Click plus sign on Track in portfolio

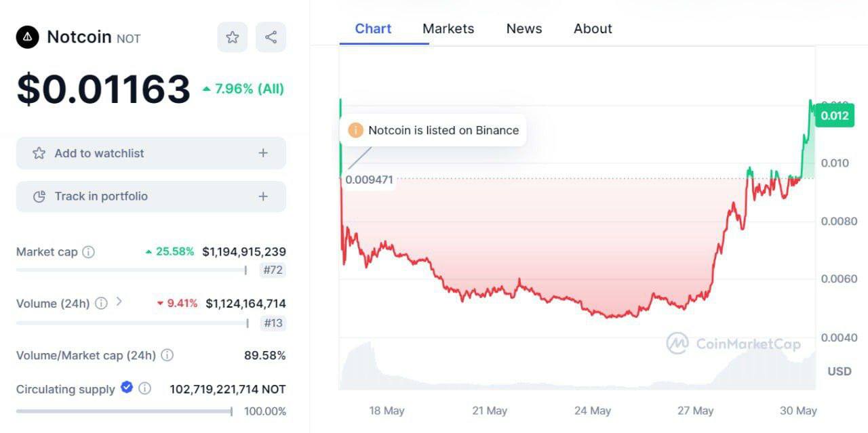(x=263, y=197)
